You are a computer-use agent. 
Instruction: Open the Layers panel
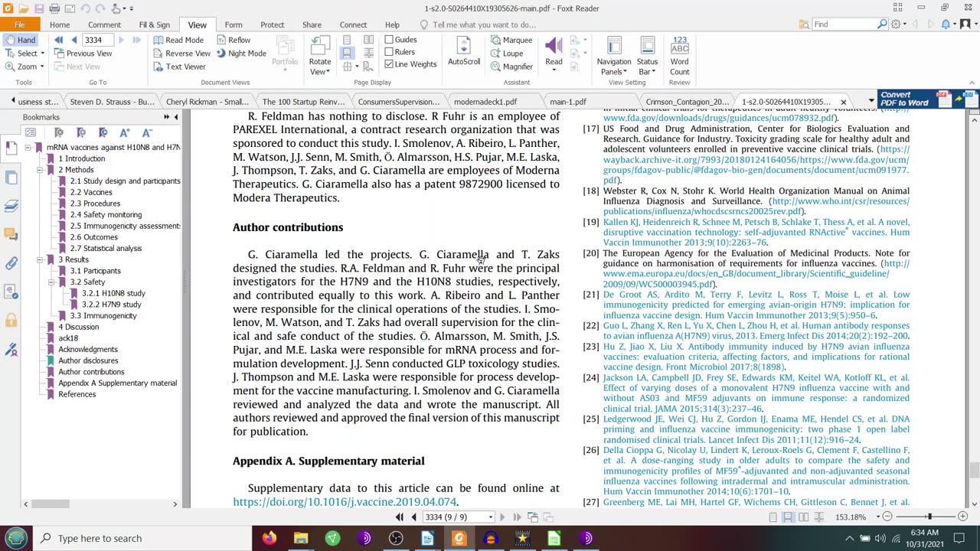point(11,205)
